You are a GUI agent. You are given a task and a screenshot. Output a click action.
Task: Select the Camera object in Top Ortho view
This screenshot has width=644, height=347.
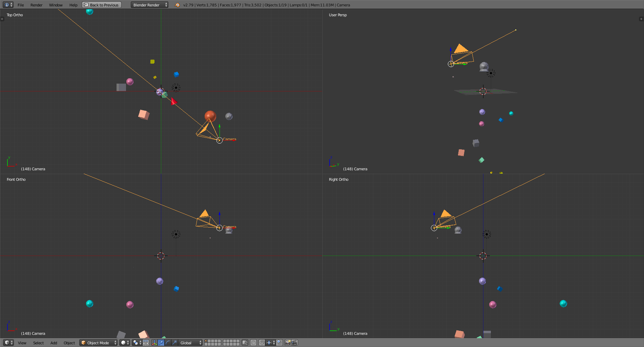click(219, 140)
